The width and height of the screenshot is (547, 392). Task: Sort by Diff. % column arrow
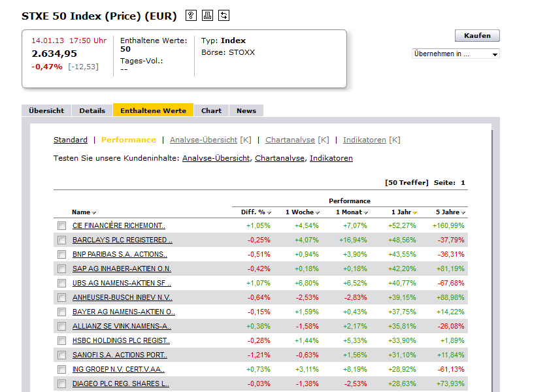(269, 213)
